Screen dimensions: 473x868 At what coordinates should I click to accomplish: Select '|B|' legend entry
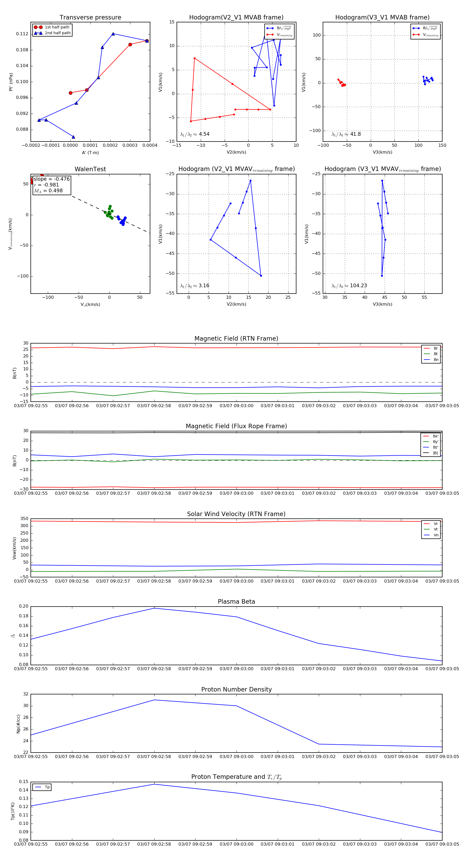point(431,453)
